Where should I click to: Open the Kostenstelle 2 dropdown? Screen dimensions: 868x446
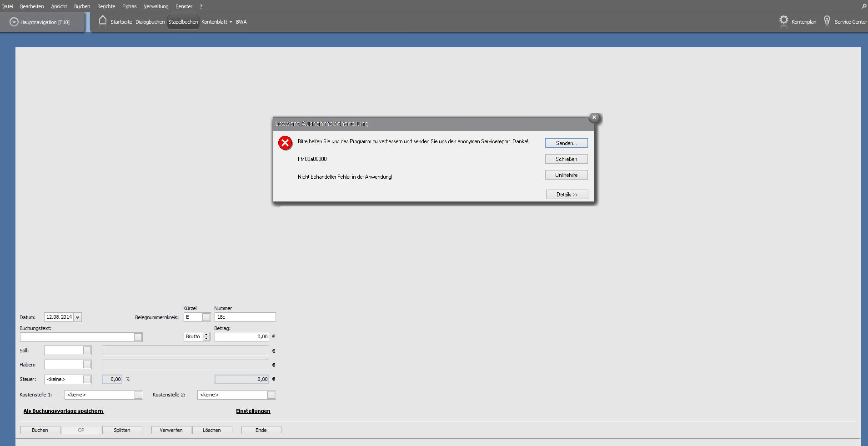coord(271,395)
